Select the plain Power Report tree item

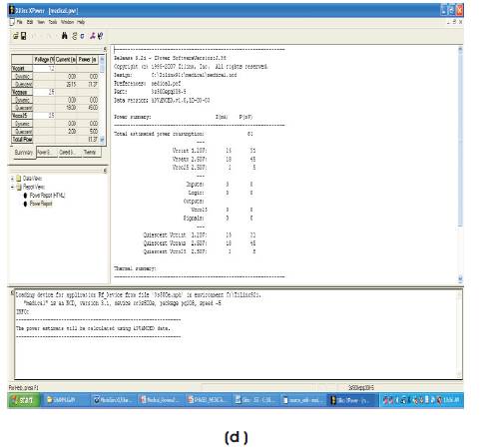click(x=41, y=204)
